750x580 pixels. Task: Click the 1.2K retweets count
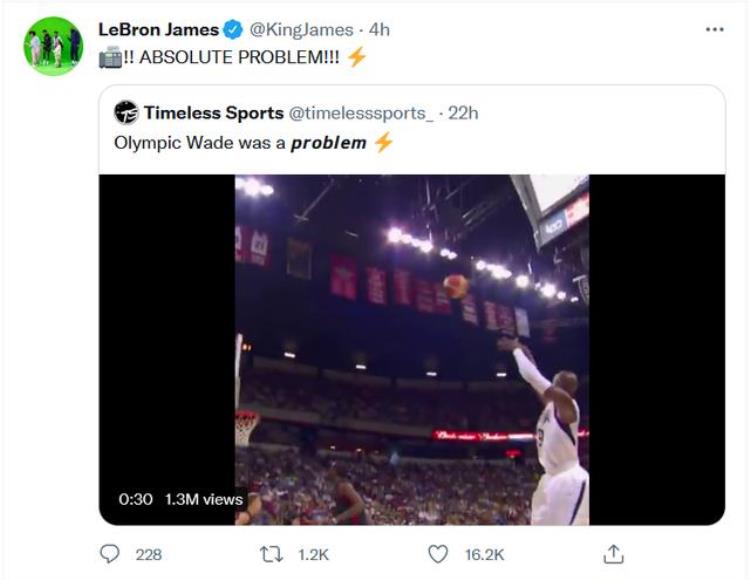tap(313, 555)
